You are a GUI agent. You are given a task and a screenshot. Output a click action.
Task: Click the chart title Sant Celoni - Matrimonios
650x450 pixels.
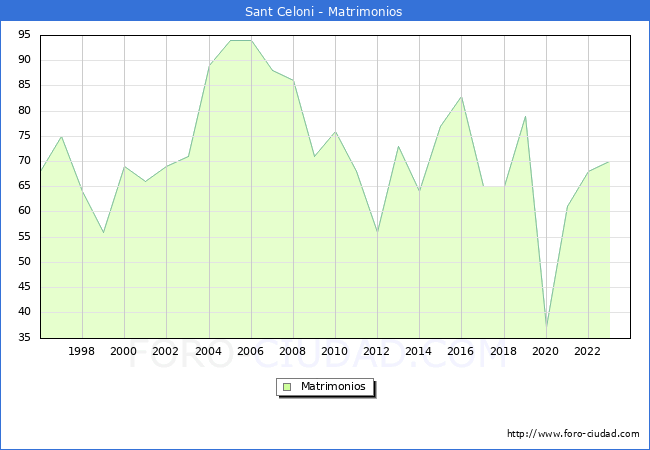pos(324,12)
